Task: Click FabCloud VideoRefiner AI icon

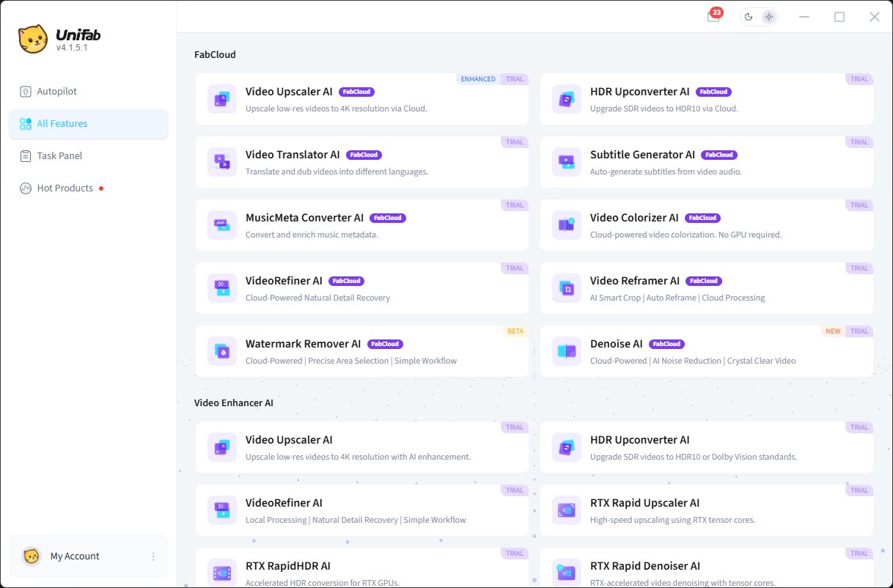Action: coord(221,288)
